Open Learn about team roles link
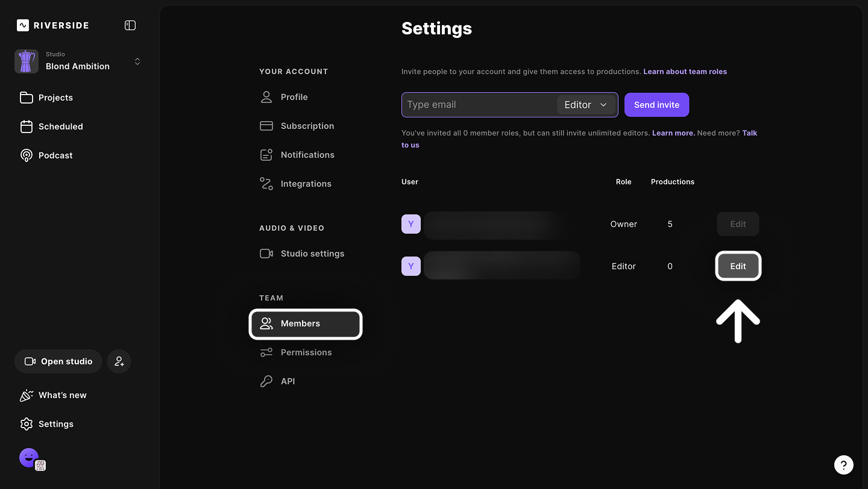The image size is (868, 489). 685,72
